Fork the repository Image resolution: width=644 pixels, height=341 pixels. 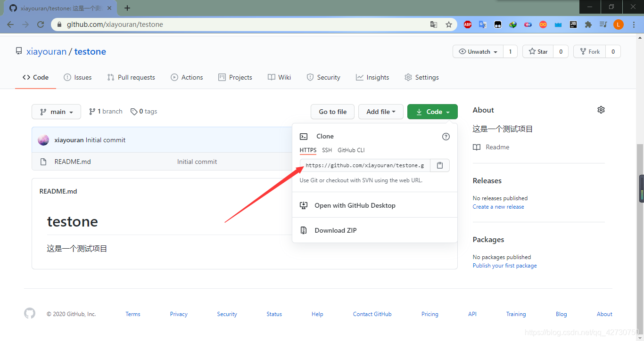click(590, 52)
